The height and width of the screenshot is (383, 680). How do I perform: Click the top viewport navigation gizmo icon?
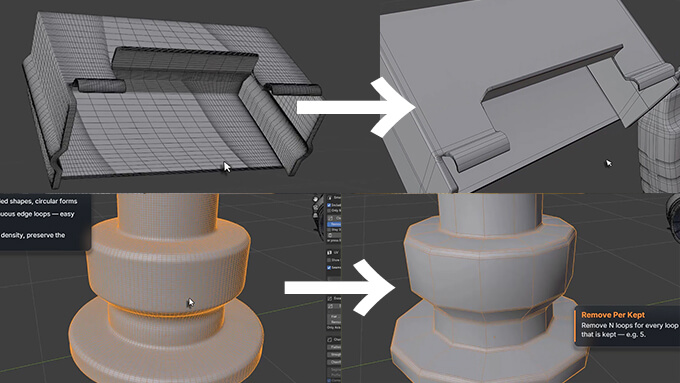point(316,199)
